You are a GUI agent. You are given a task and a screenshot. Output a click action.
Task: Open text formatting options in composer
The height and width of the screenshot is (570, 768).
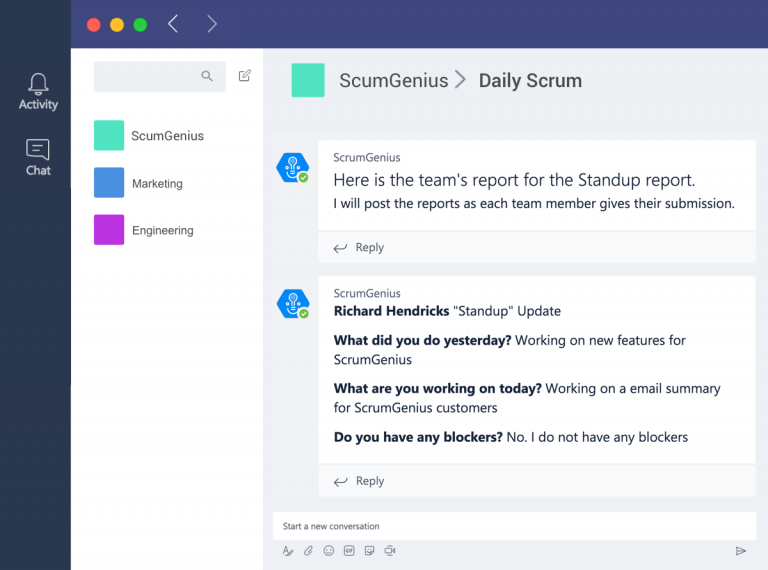coord(288,551)
